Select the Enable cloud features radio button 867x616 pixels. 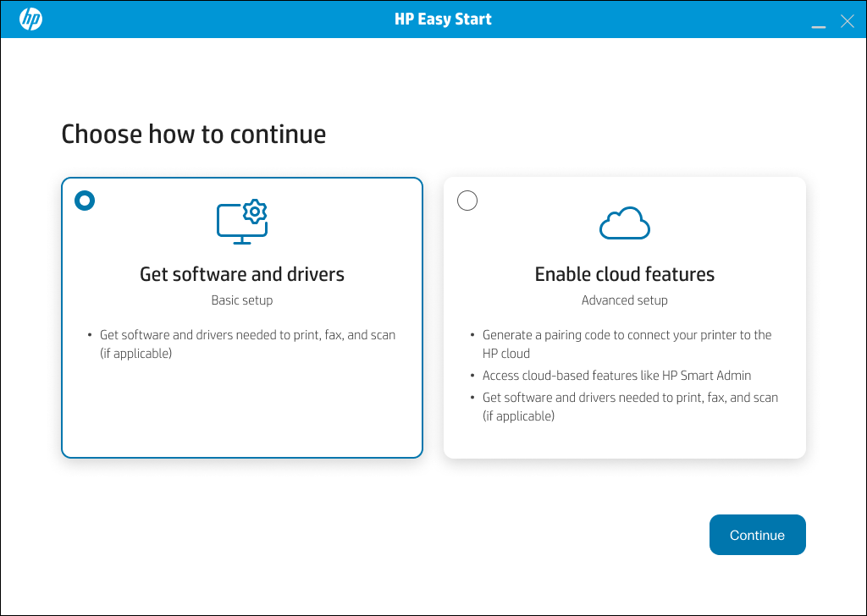coord(467,201)
